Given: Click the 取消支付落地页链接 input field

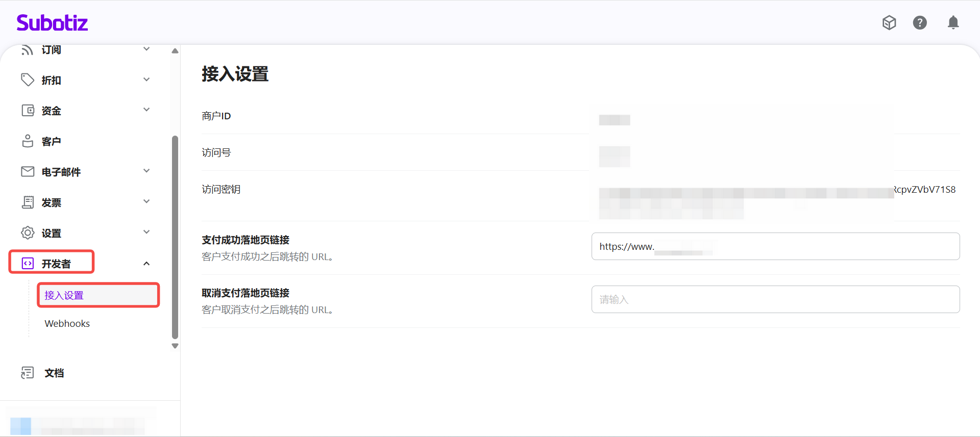Looking at the screenshot, I should [x=775, y=299].
